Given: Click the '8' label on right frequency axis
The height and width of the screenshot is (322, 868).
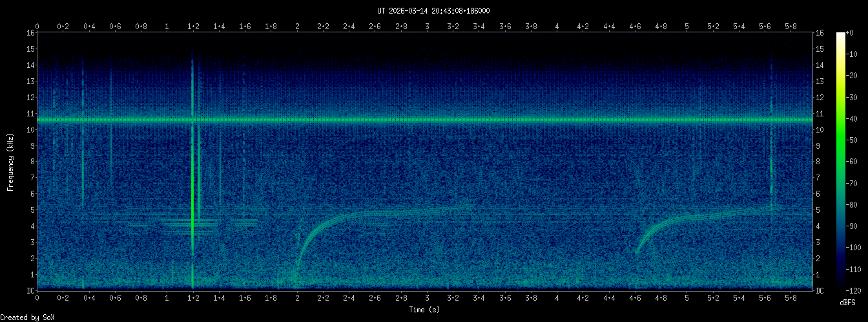Looking at the screenshot, I should (819, 162).
